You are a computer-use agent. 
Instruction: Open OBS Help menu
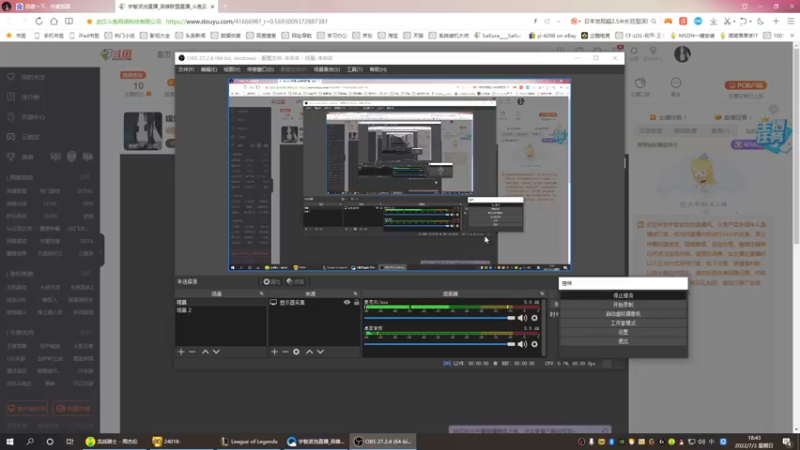pos(378,69)
